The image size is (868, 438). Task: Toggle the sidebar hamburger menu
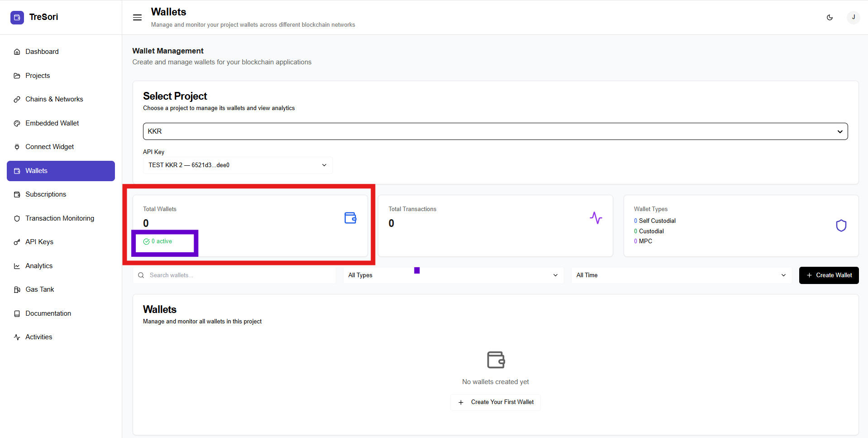point(137,18)
